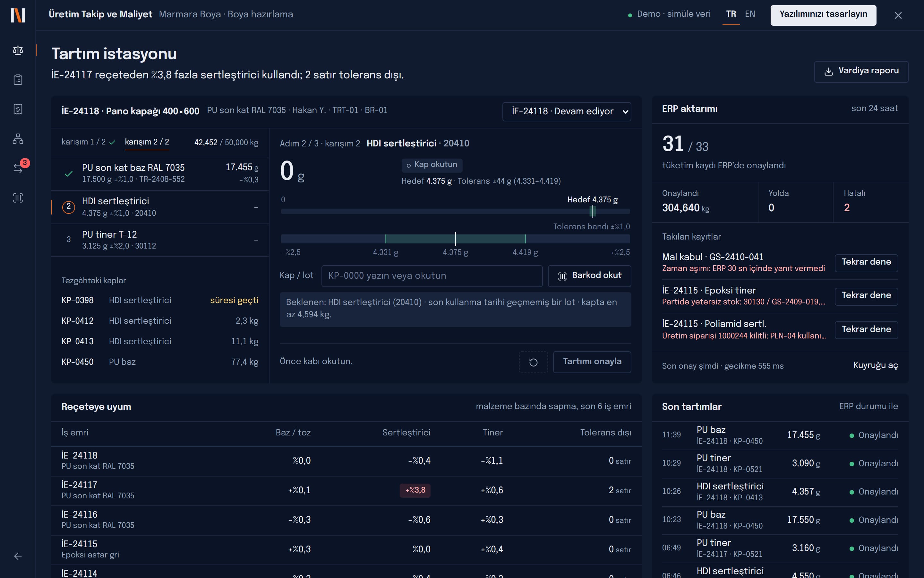Switch language to TR
924x578 pixels.
click(731, 14)
